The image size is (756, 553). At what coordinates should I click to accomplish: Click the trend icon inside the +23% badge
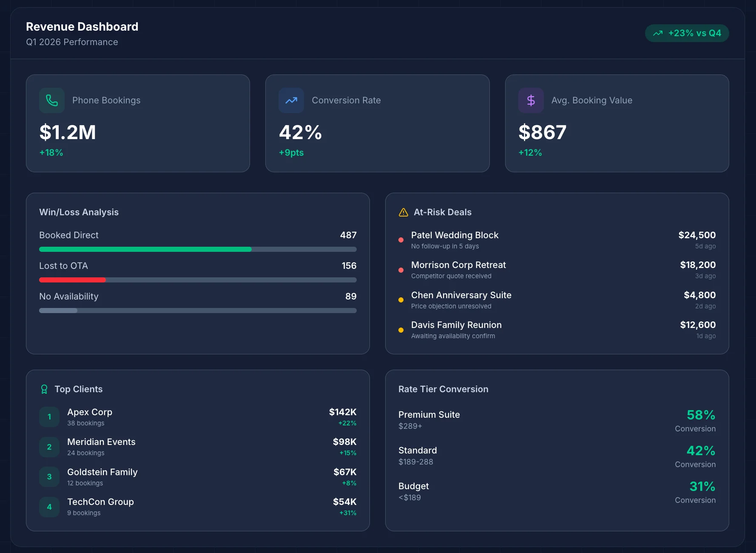coord(658,33)
